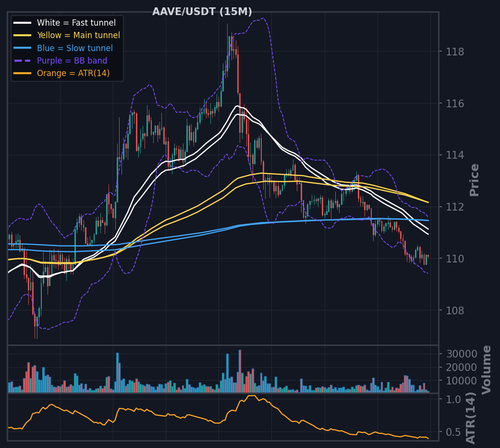Click the 114 price axis label

455,155
